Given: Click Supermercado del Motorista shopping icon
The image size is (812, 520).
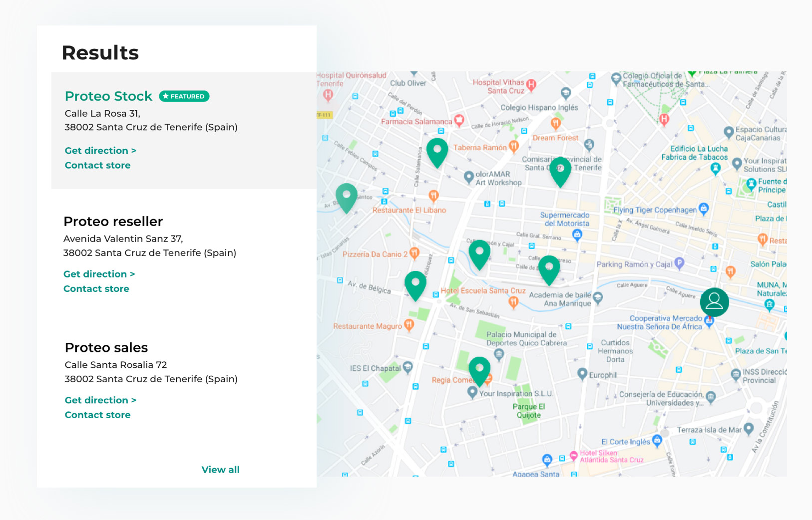Looking at the screenshot, I should pyautogui.click(x=577, y=235).
